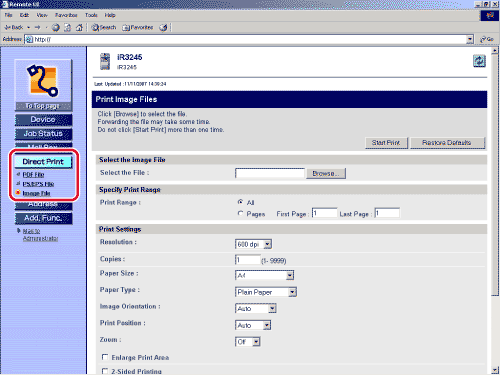
Task: Click the History toolbar icon
Action: [163, 27]
